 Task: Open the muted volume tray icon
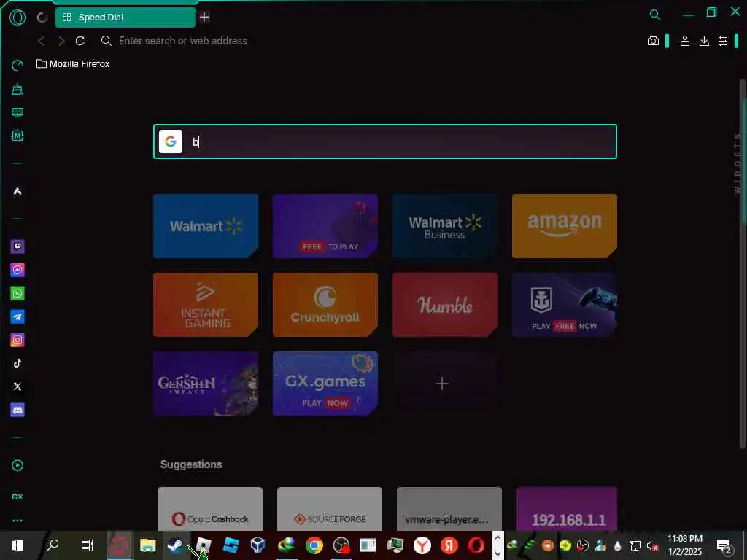pos(651,545)
